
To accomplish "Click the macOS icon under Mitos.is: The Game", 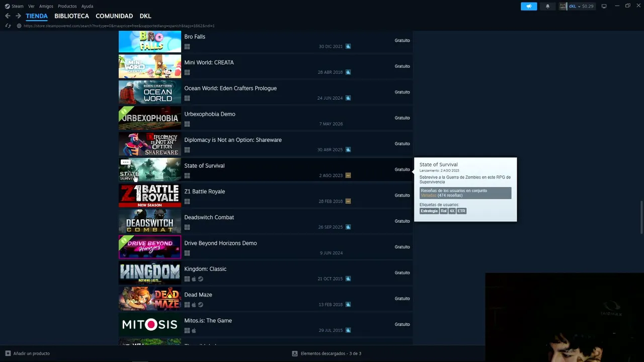I will (x=194, y=330).
